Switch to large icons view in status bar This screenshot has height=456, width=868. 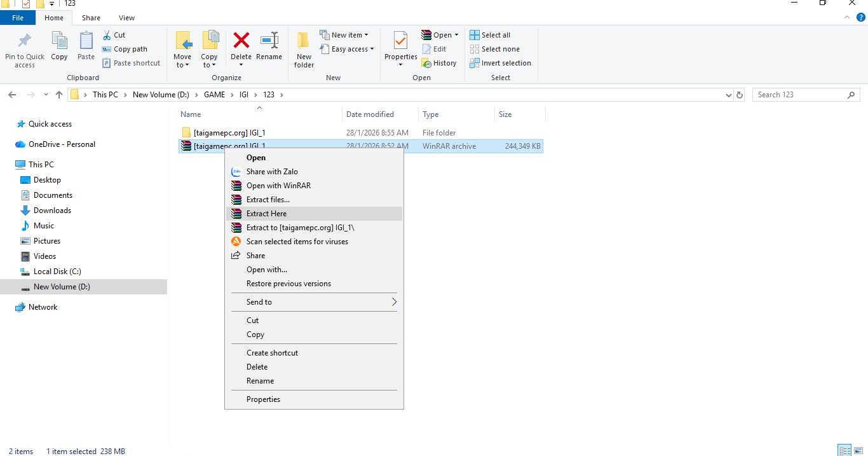pos(858,450)
